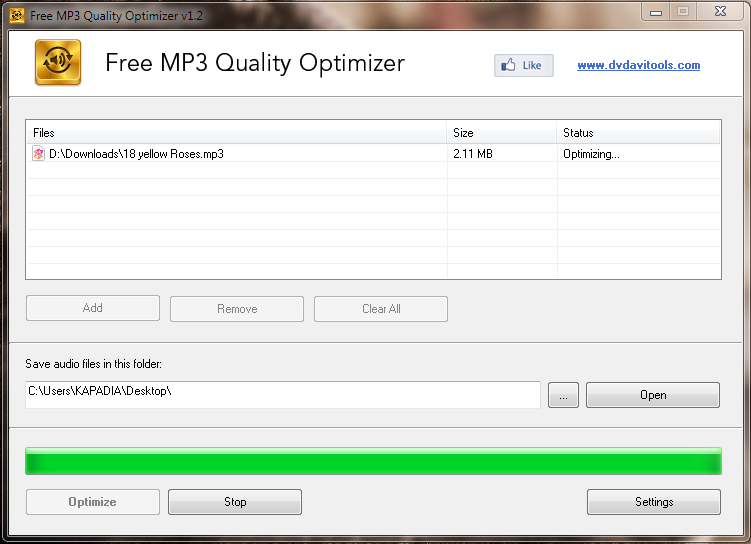This screenshot has width=751, height=544.
Task: Click the 'Save audio files in this folder:' label
Action: tap(93, 364)
